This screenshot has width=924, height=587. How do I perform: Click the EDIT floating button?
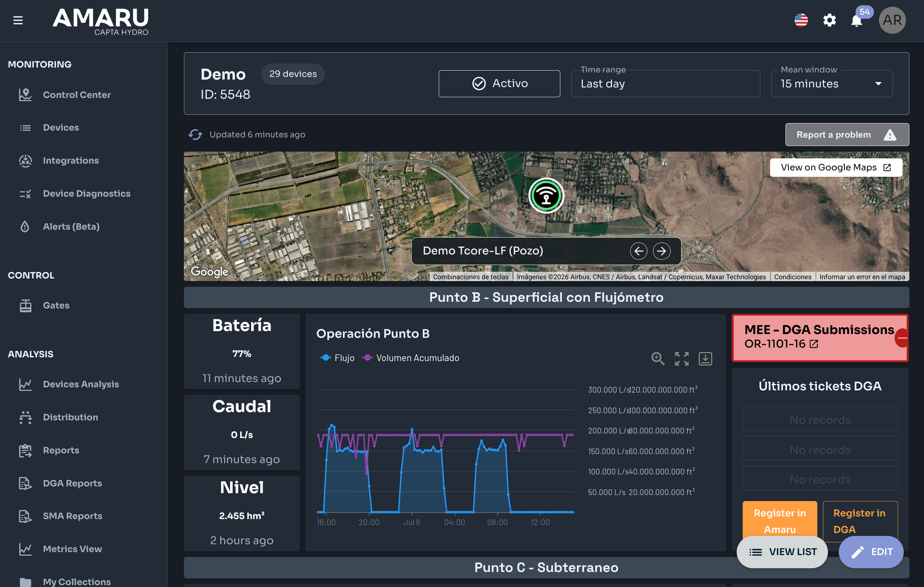(x=871, y=552)
